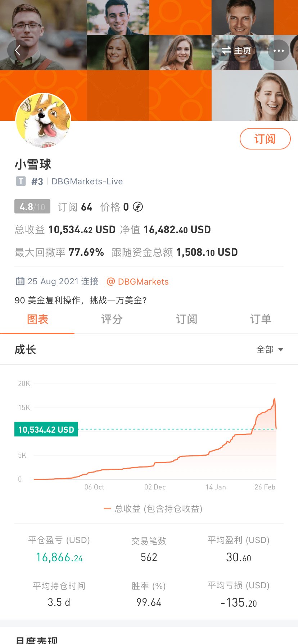Viewport: 298px width, 644px height.
Task: Expand the 全部 time range dropdown
Action: 270,349
